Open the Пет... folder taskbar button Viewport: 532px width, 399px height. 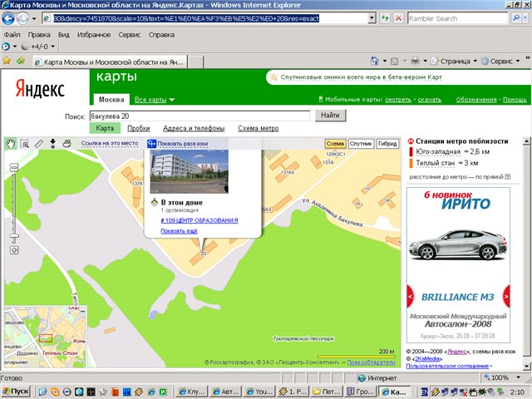coord(327,392)
